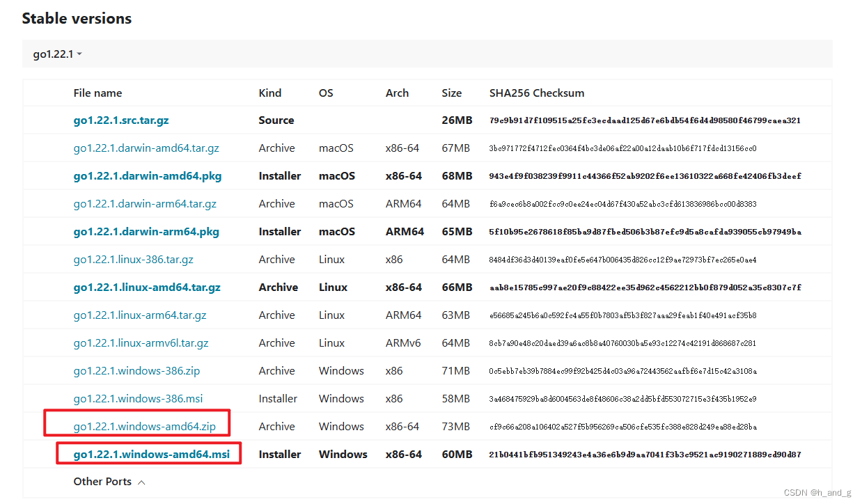862x504 pixels.
Task: Click the checksum of windows-amd64.msi row
Action: click(x=645, y=455)
